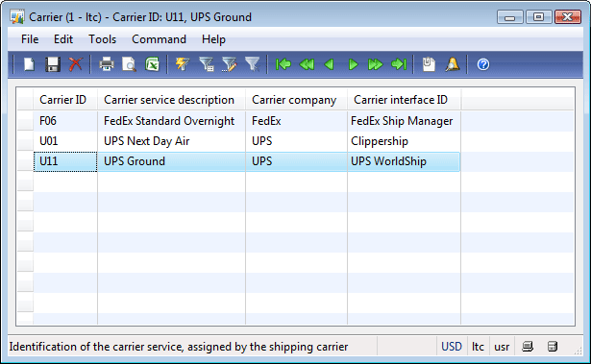Maximize the Carrier window

[538, 17]
